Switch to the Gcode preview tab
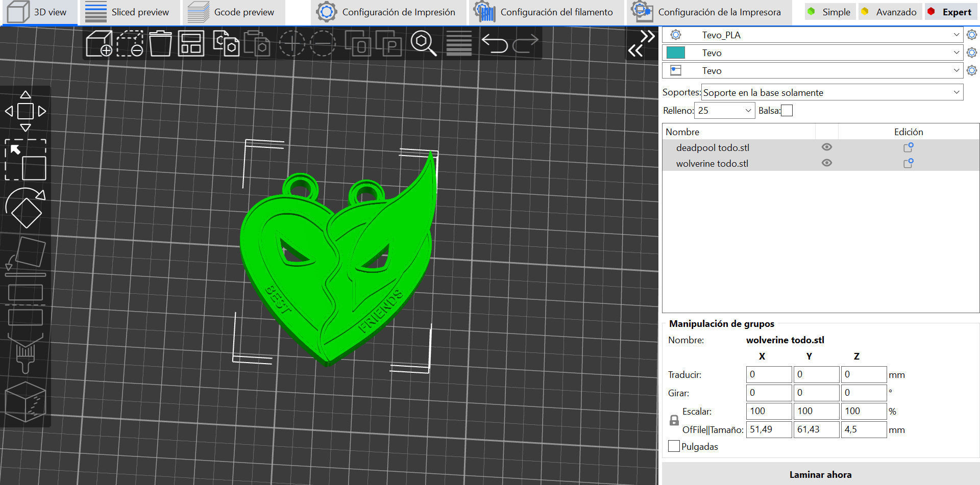Viewport: 980px width, 485px height. pos(234,12)
